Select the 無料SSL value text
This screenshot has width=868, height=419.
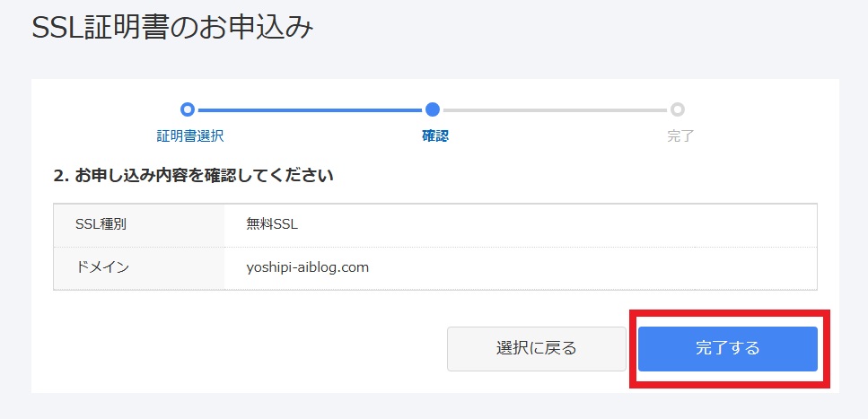pyautogui.click(x=272, y=224)
